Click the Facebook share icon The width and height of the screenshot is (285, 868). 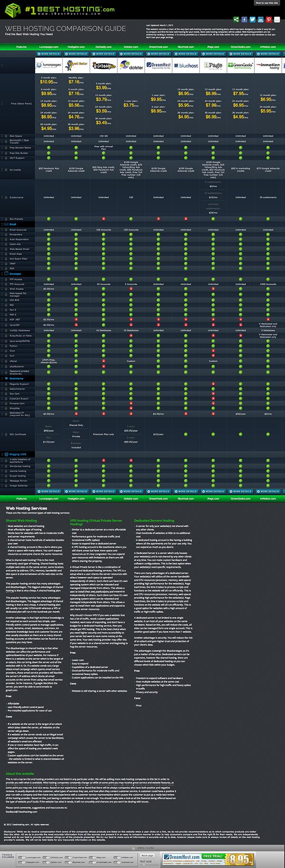pos(244,19)
